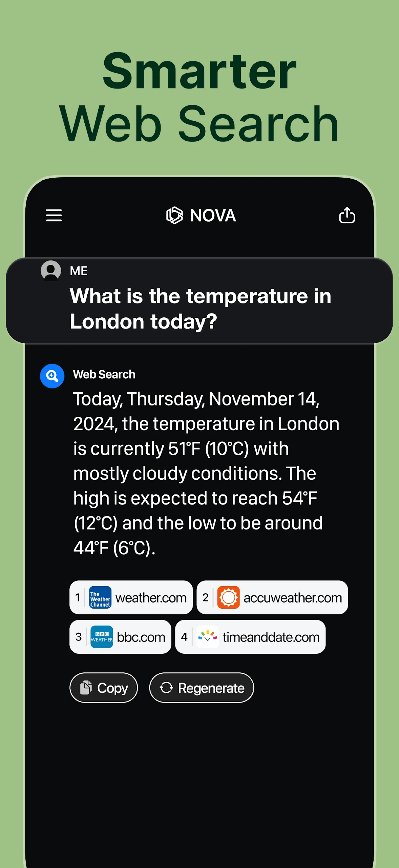Tap The Weather Channel logo
Screen dimensions: 399x868
click(100, 597)
